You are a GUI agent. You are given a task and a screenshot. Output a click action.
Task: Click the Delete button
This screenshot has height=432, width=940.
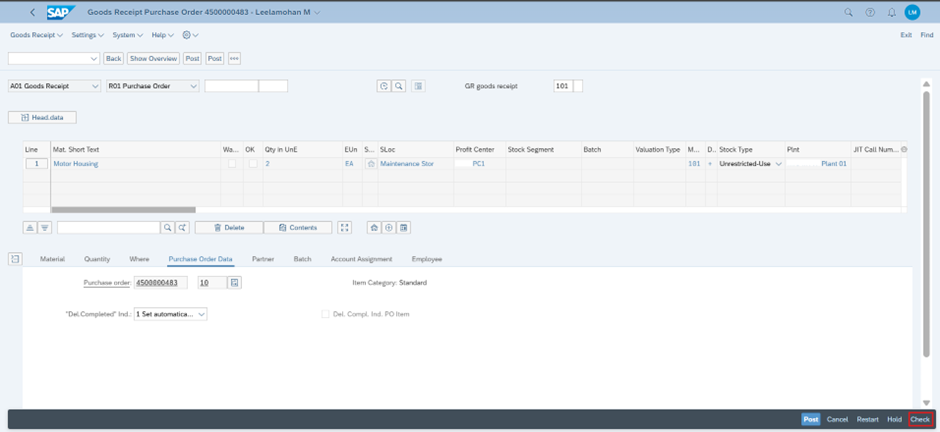tap(229, 228)
